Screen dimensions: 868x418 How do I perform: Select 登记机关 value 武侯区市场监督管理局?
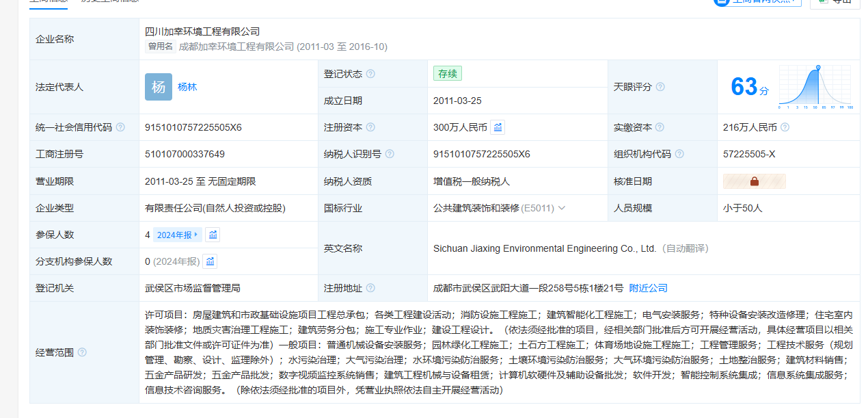click(193, 288)
